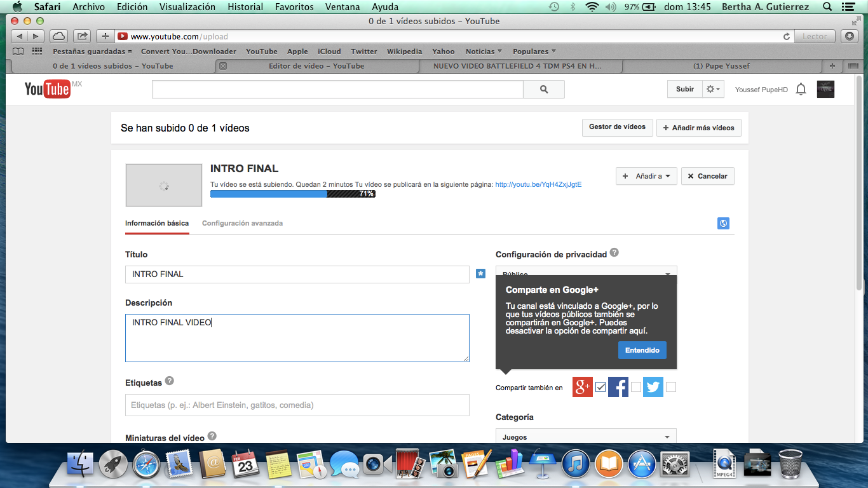Open the Favoritos menu
The width and height of the screenshot is (868, 488).
(x=294, y=7)
